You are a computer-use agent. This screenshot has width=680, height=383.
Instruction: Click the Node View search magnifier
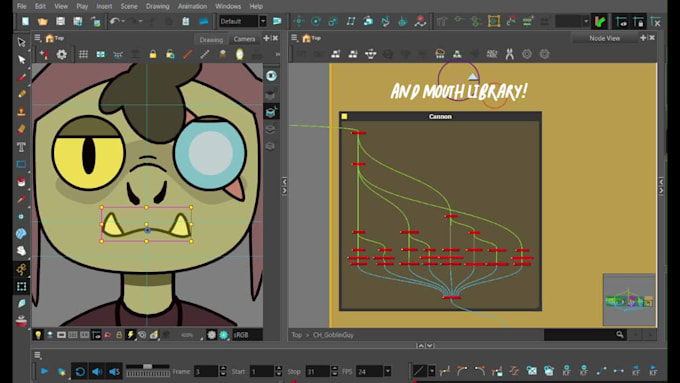pos(620,334)
